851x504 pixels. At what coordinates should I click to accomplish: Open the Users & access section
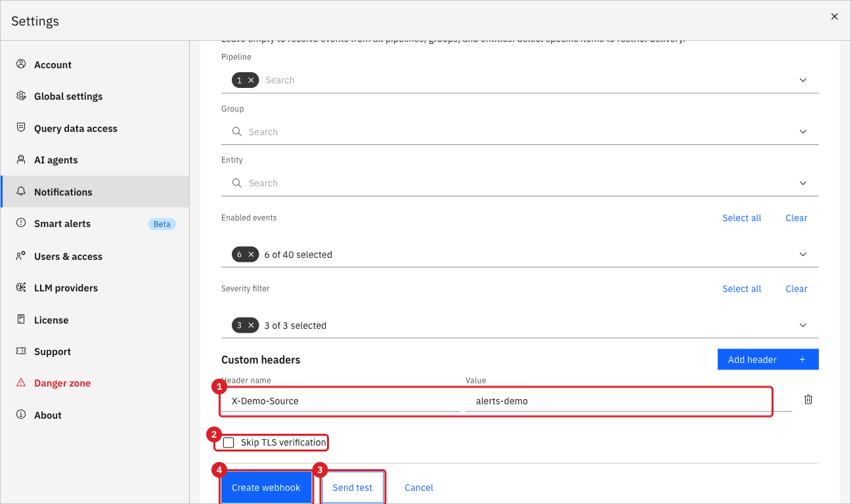pos(95,257)
